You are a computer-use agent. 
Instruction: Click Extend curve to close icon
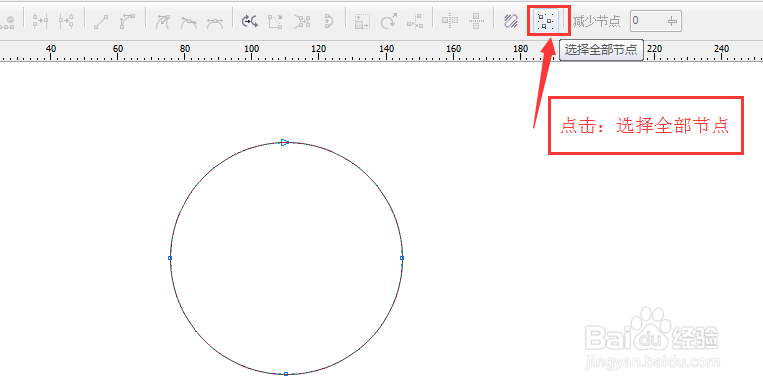[275, 21]
